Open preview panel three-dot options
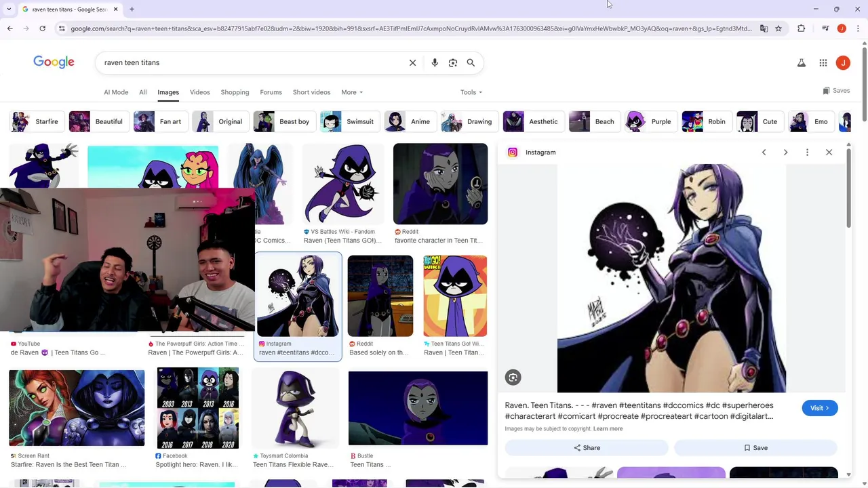The image size is (868, 488). (807, 152)
